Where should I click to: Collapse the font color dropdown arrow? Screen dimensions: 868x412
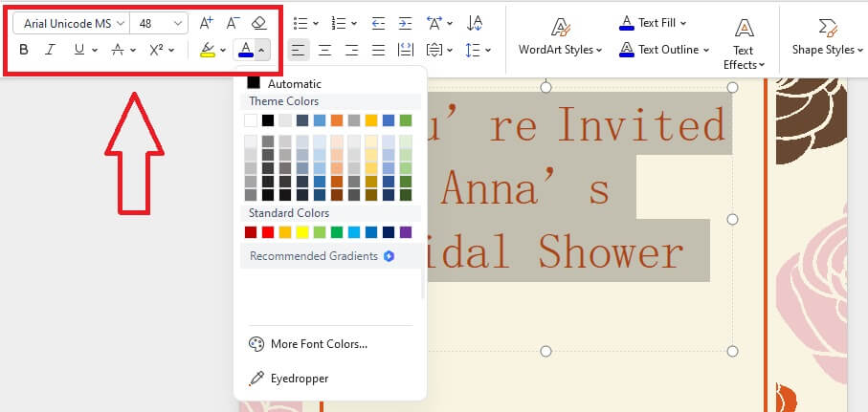tap(261, 51)
